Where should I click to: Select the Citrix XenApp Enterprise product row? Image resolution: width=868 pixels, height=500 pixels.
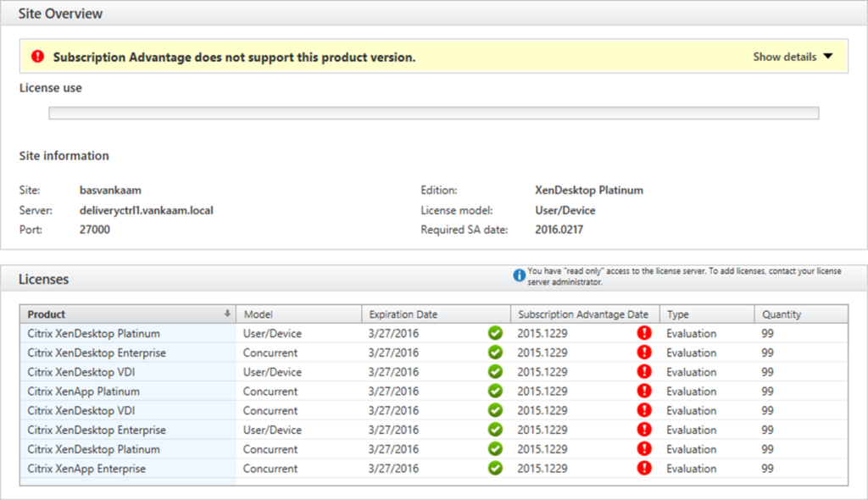click(433, 469)
